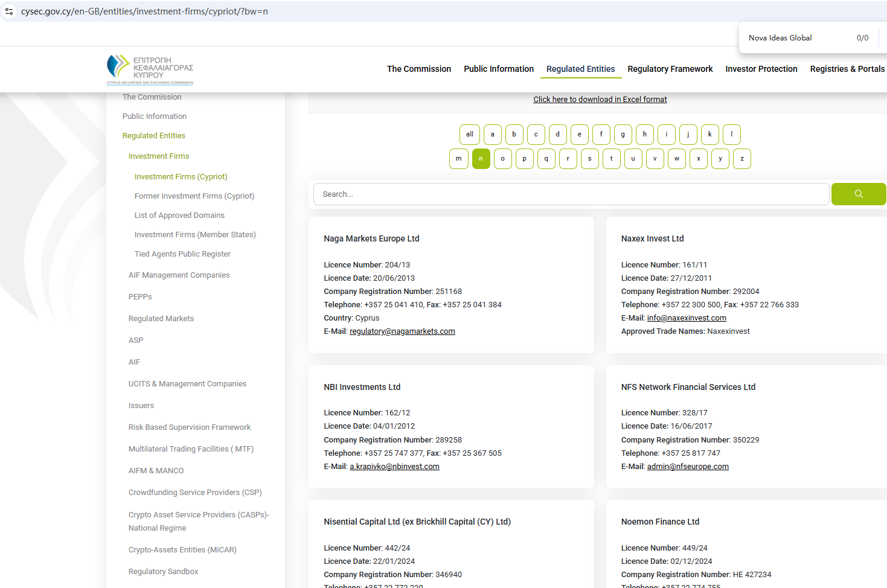Download list in Excel format link
The image size is (887, 588).
pos(600,100)
